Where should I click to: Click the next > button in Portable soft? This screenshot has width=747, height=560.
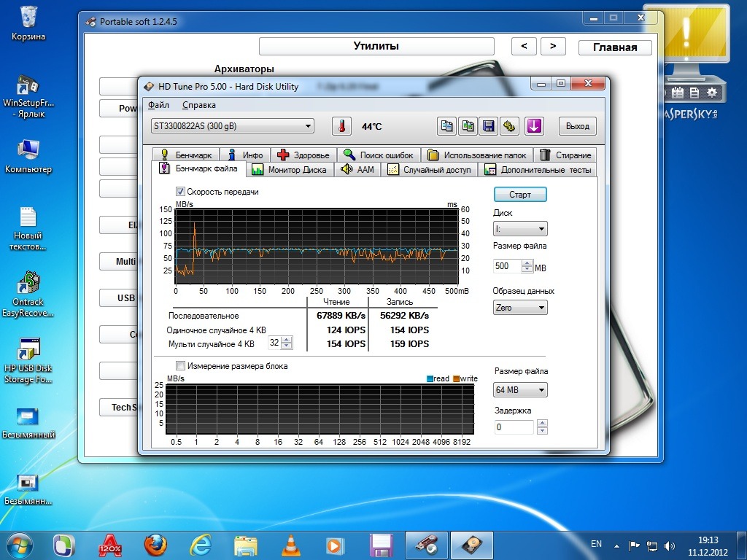coord(553,46)
